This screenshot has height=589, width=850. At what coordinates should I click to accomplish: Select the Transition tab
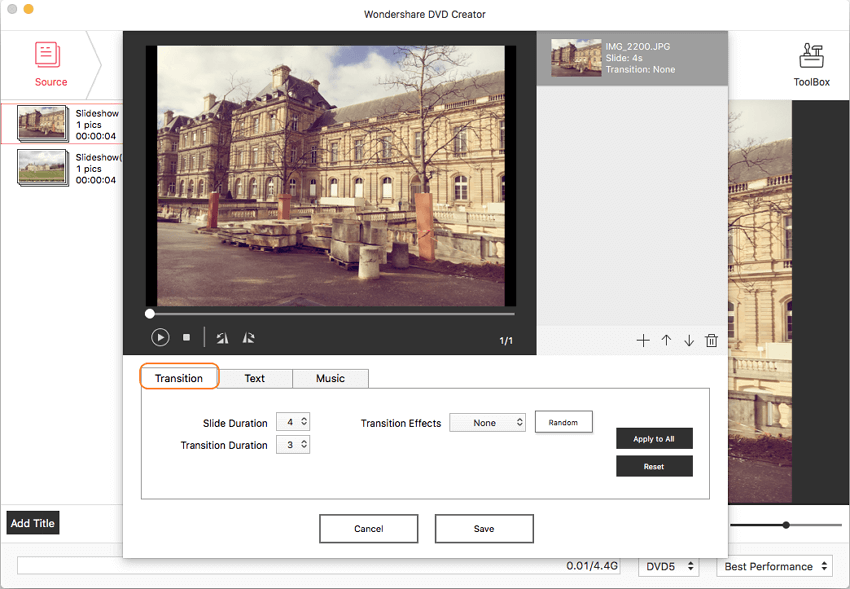pyautogui.click(x=179, y=378)
